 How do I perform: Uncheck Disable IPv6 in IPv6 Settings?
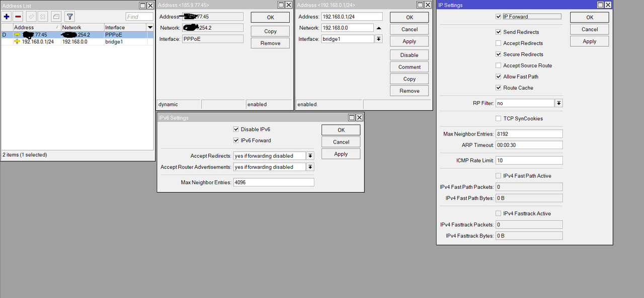coord(236,129)
